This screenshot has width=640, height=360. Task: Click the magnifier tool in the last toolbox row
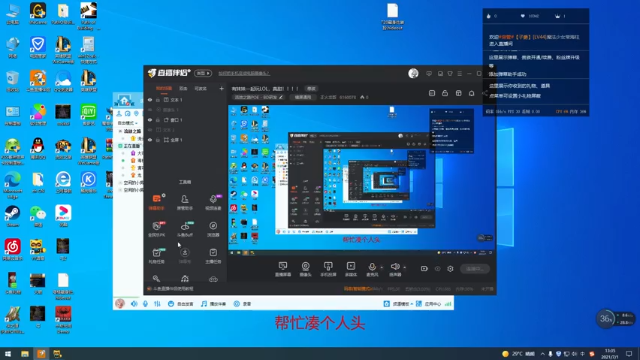[x=156, y=279]
